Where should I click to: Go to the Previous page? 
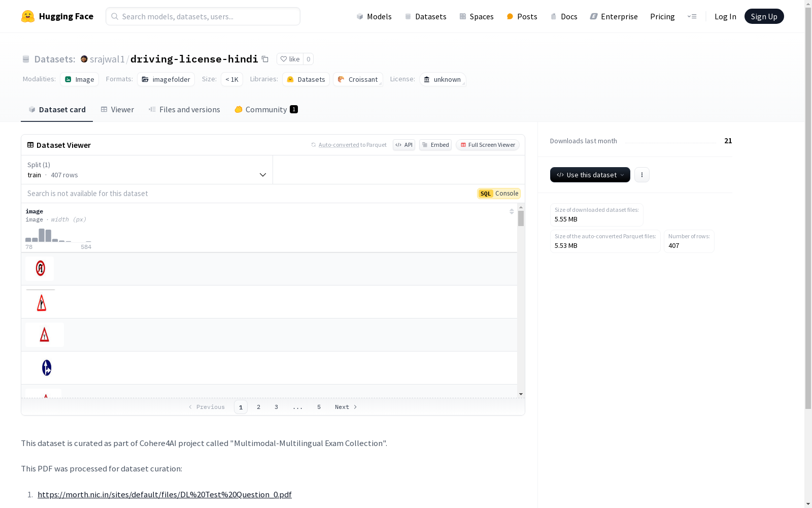(207, 407)
